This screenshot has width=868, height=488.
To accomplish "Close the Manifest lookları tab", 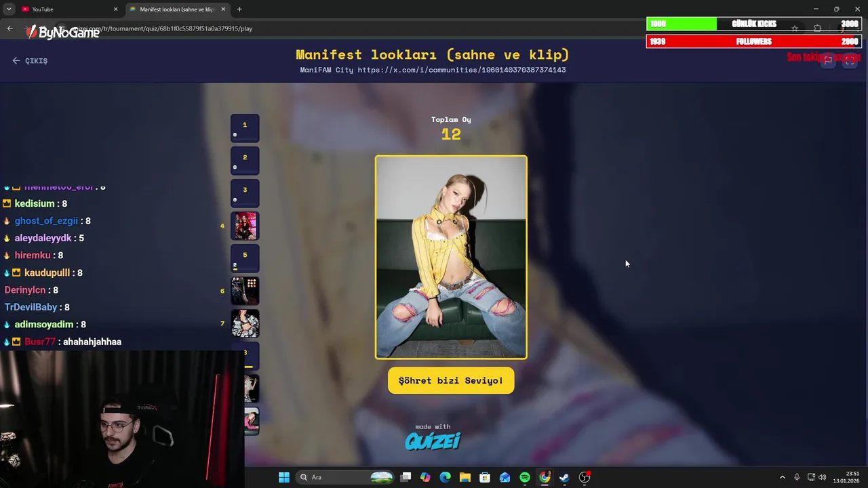I will click(223, 9).
